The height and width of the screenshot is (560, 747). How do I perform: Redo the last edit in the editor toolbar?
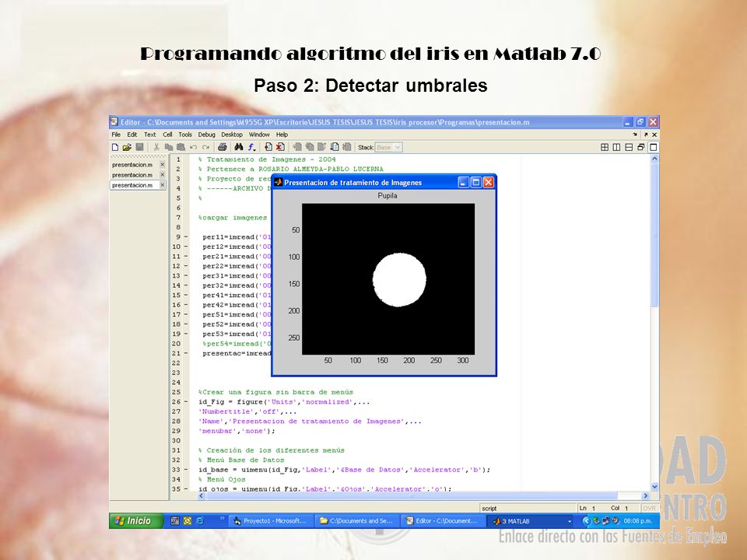coord(205,147)
